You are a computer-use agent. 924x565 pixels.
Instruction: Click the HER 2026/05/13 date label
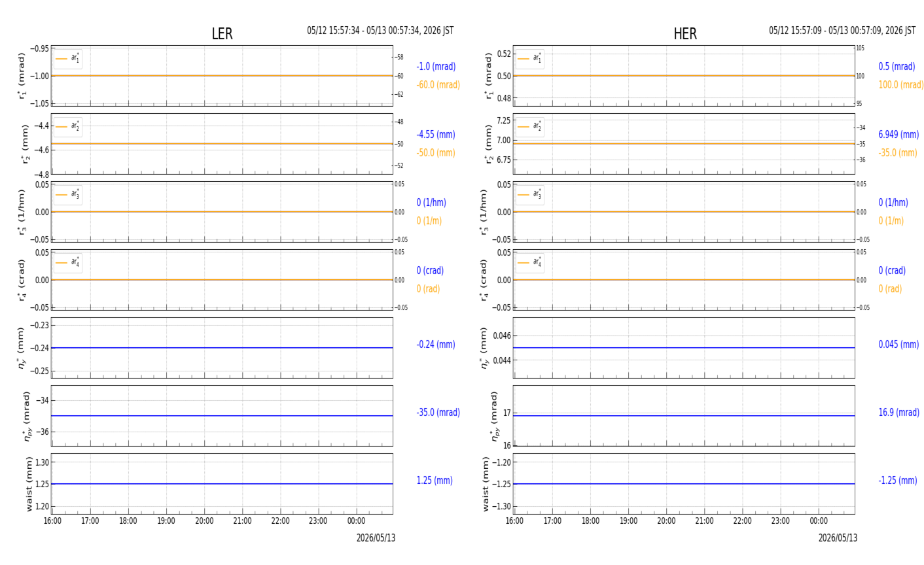(838, 538)
